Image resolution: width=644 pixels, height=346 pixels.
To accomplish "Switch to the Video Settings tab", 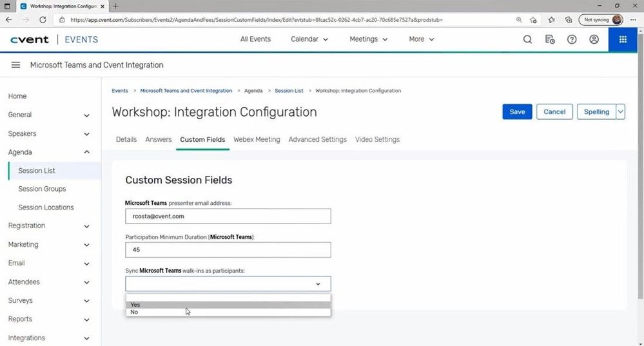I will coord(378,140).
